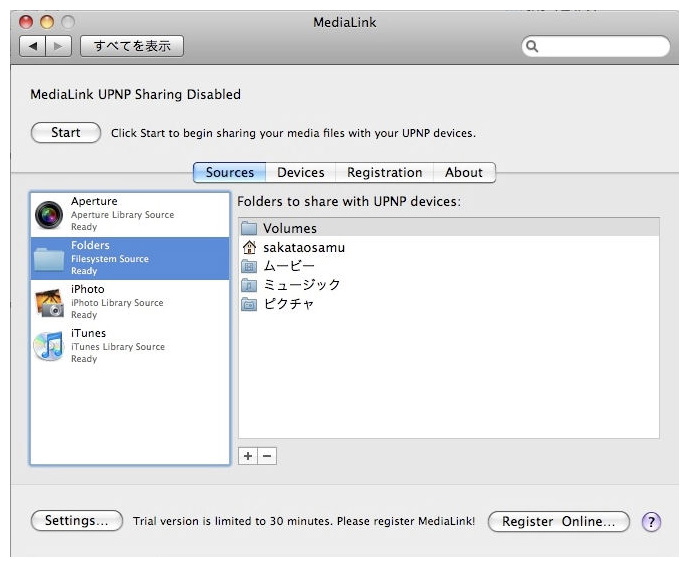
Task: Remove selected folder with minus button
Action: (x=267, y=456)
